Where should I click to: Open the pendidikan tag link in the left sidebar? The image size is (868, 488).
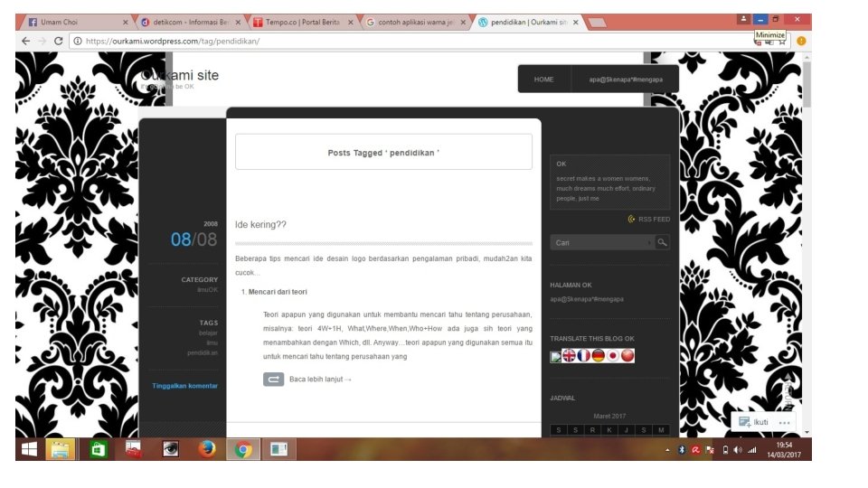click(x=203, y=353)
